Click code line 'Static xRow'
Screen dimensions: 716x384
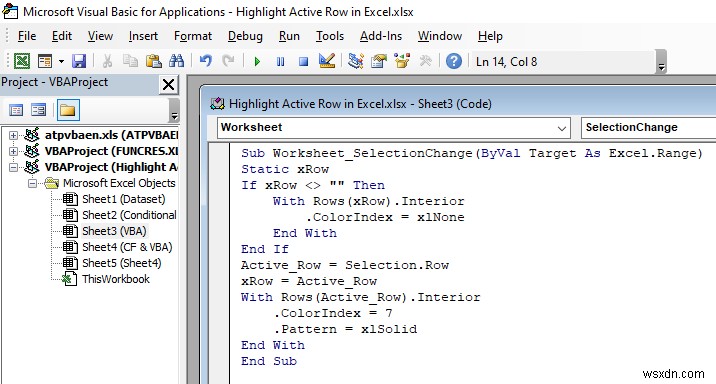click(285, 169)
